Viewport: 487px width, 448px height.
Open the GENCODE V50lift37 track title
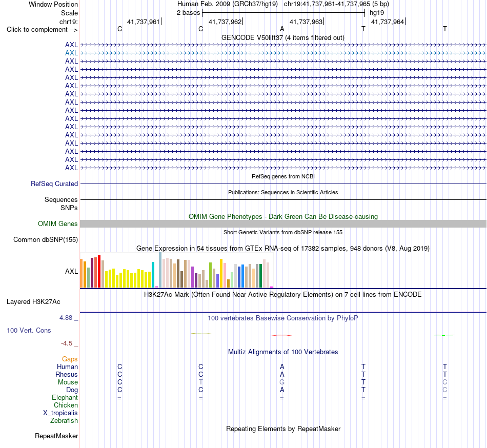(x=282, y=37)
